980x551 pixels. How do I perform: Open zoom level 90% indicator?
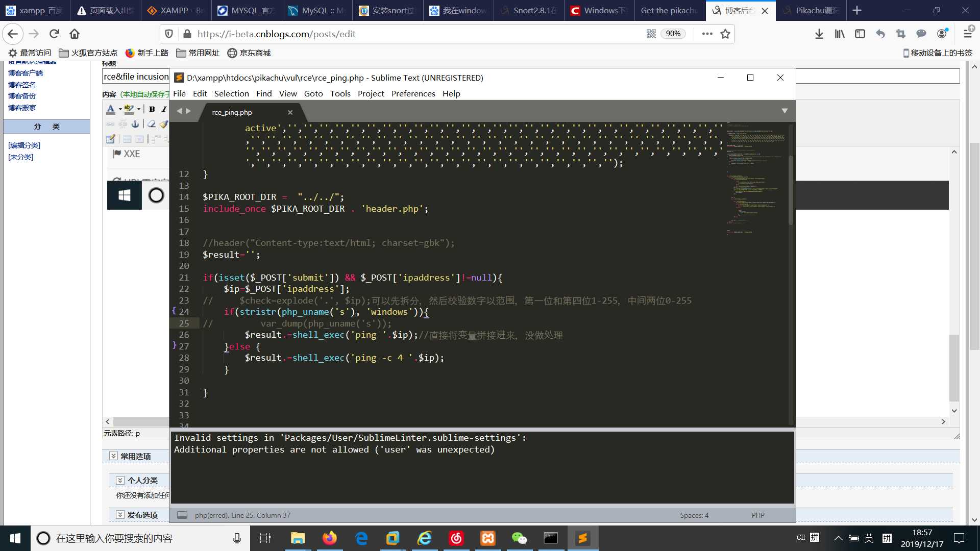[673, 34]
